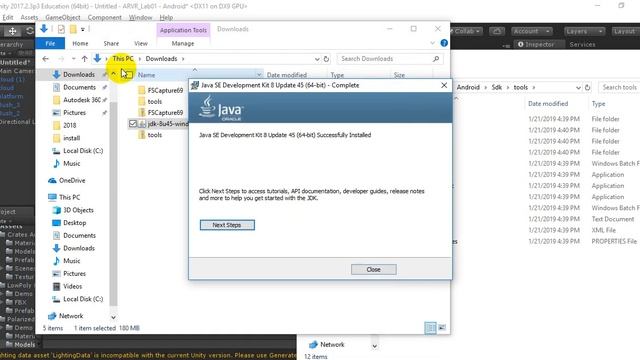Click Sdk in background Explorer breadcrumb
640x360 pixels.
(x=496, y=87)
